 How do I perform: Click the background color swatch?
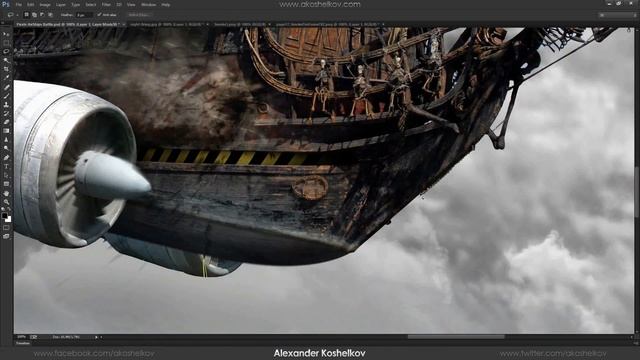click(8, 219)
